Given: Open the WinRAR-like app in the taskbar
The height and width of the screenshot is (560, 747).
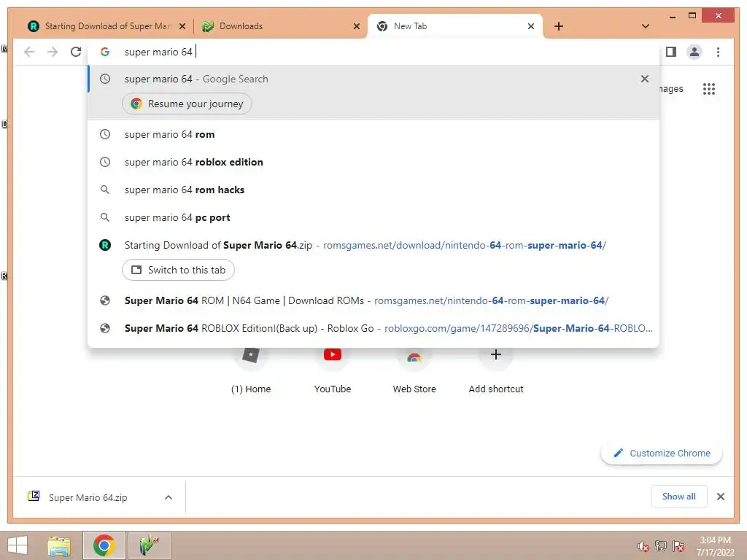Looking at the screenshot, I should click(149, 545).
